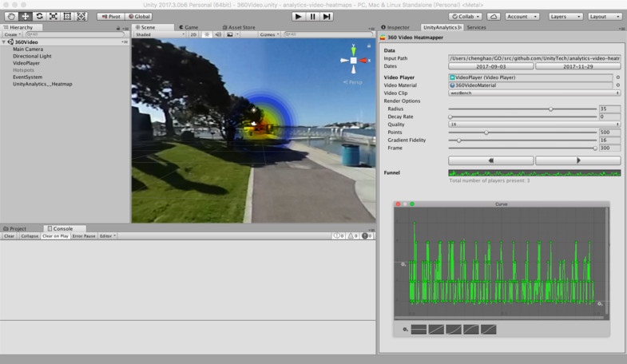627x364 pixels.
Task: Collapse the 360Video scene node
Action: [x=4, y=42]
